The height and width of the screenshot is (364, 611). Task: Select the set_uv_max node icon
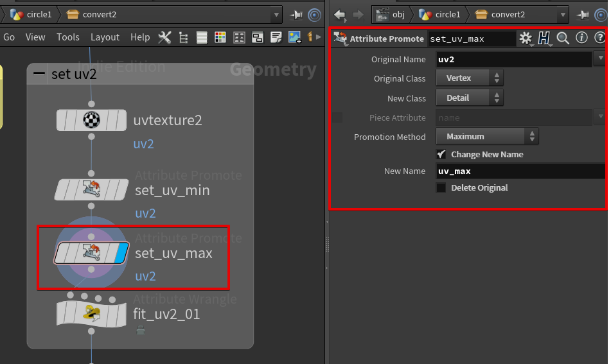(x=92, y=252)
